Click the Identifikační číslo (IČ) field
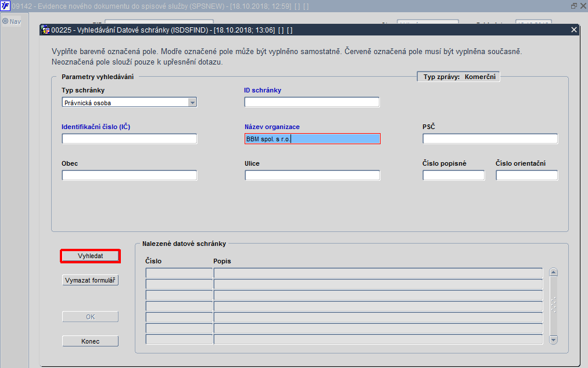The image size is (588, 368). click(x=130, y=139)
